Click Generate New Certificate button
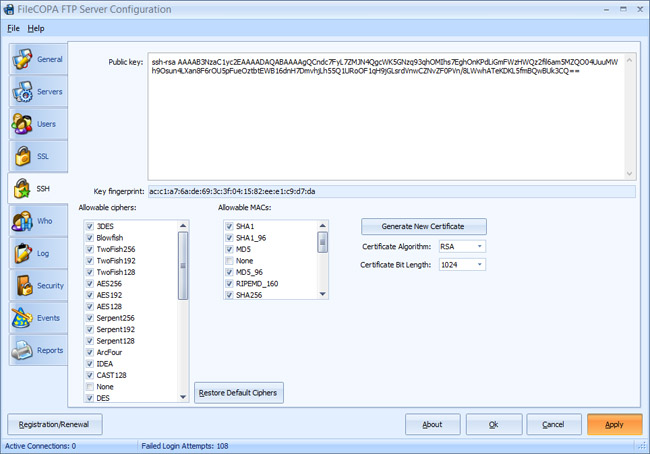650x454 pixels. (424, 226)
